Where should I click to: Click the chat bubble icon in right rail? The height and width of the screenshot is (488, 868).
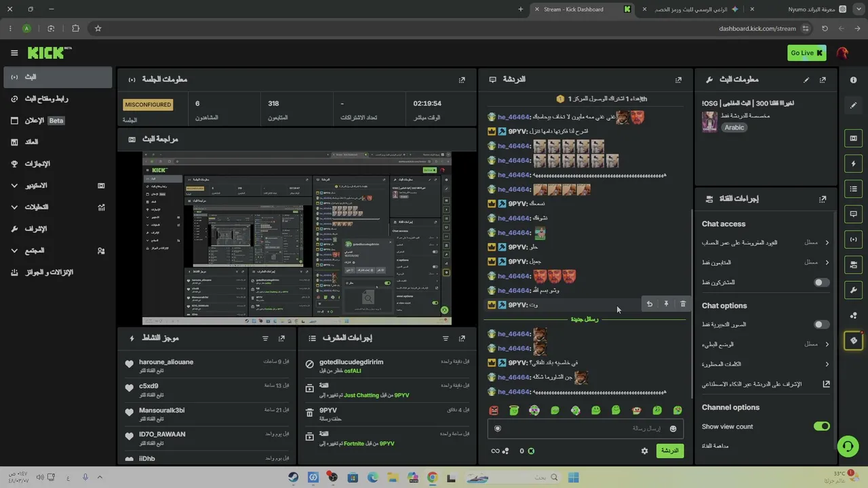click(853, 213)
